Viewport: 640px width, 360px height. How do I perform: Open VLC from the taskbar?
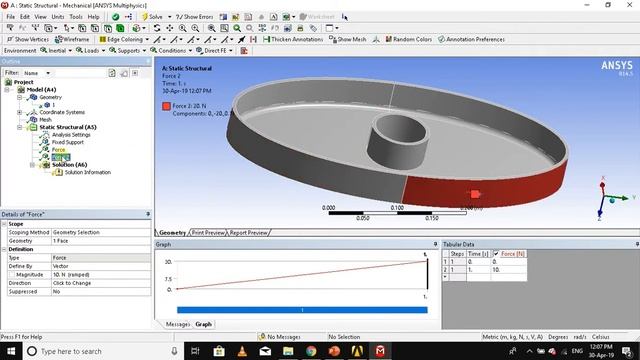tap(242, 351)
